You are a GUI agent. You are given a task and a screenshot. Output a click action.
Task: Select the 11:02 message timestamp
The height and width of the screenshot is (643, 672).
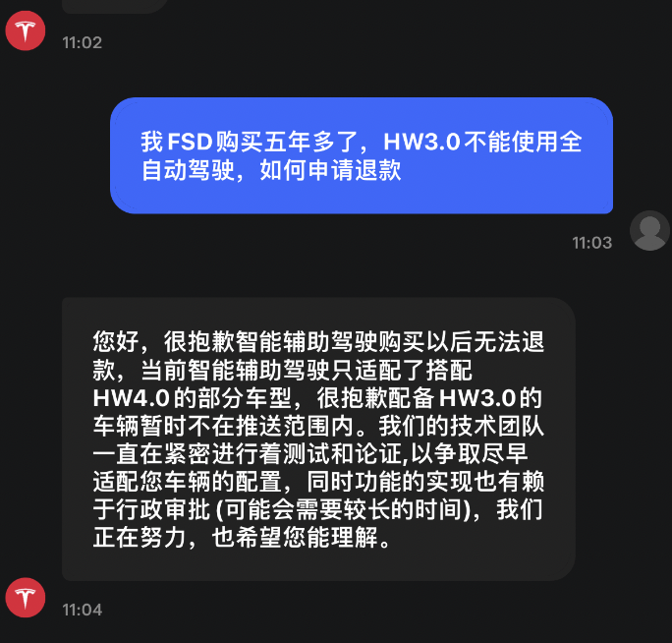[83, 42]
